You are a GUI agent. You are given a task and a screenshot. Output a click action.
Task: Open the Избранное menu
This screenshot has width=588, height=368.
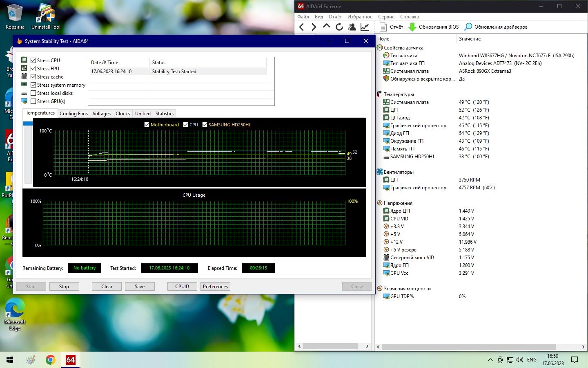click(360, 17)
